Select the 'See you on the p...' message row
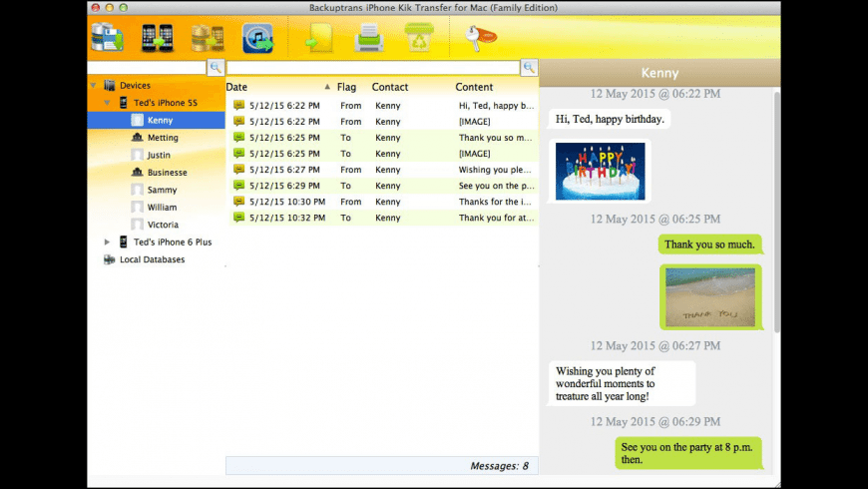 pos(383,186)
